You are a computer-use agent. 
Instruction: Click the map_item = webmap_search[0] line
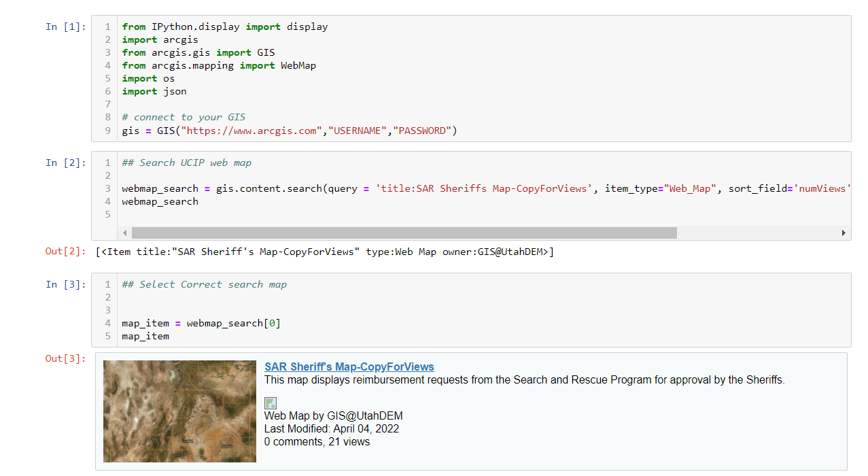[201, 323]
